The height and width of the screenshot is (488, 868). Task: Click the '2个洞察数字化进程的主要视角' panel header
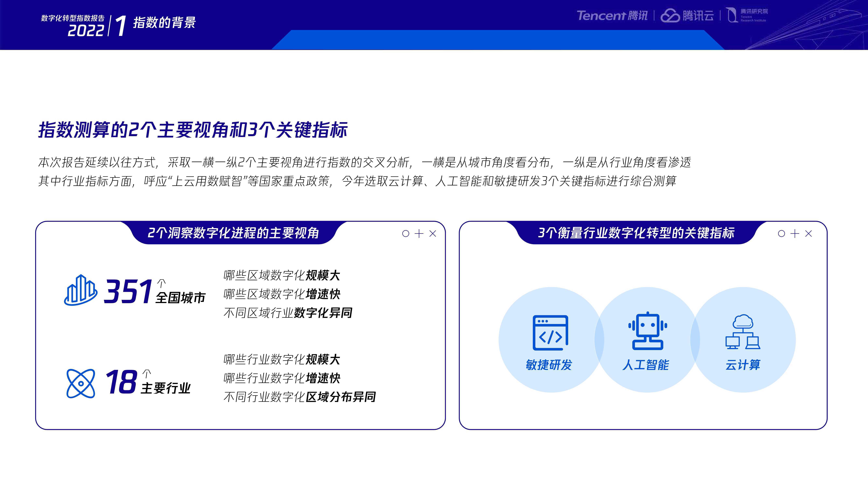[x=233, y=233]
